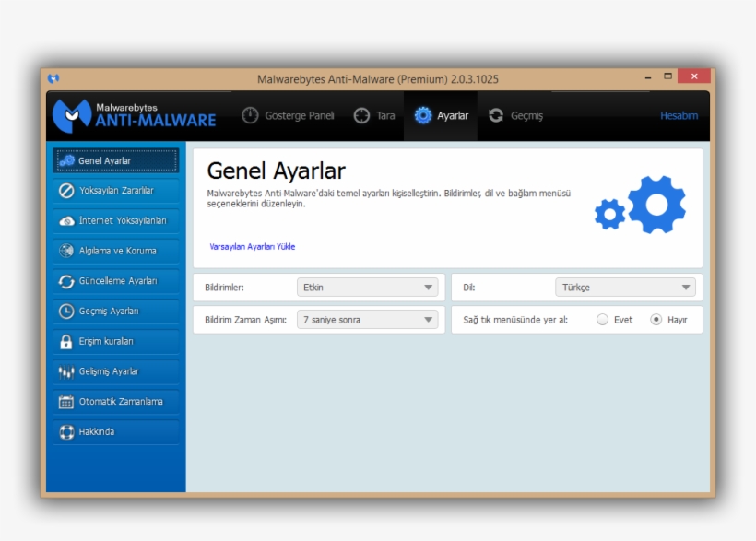Expand the Bildirim Zaman Aşımı dropdown
756x541 pixels.
367,318
